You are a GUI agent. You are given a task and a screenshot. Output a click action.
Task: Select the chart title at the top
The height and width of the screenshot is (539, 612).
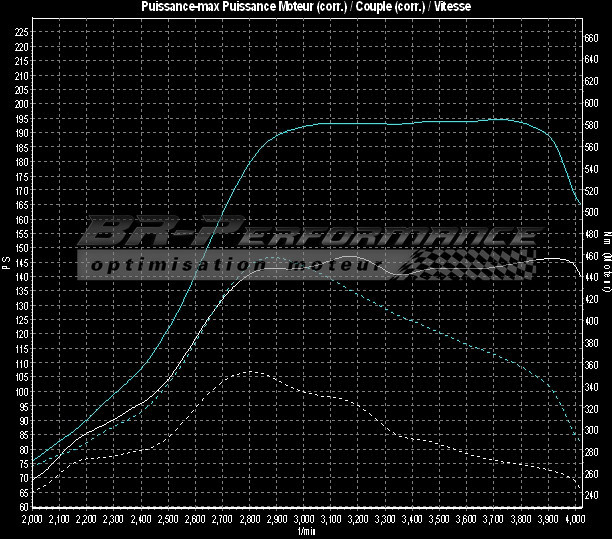pos(305,7)
